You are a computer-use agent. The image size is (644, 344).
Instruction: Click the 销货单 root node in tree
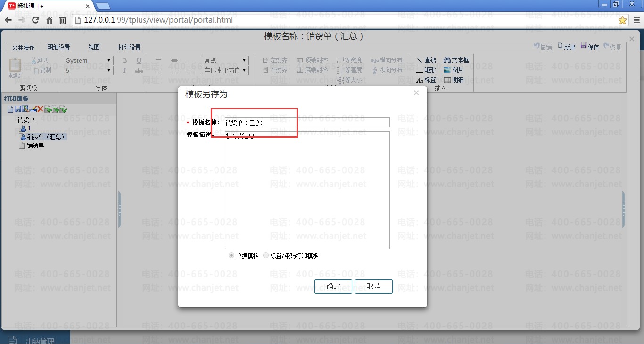pyautogui.click(x=26, y=120)
